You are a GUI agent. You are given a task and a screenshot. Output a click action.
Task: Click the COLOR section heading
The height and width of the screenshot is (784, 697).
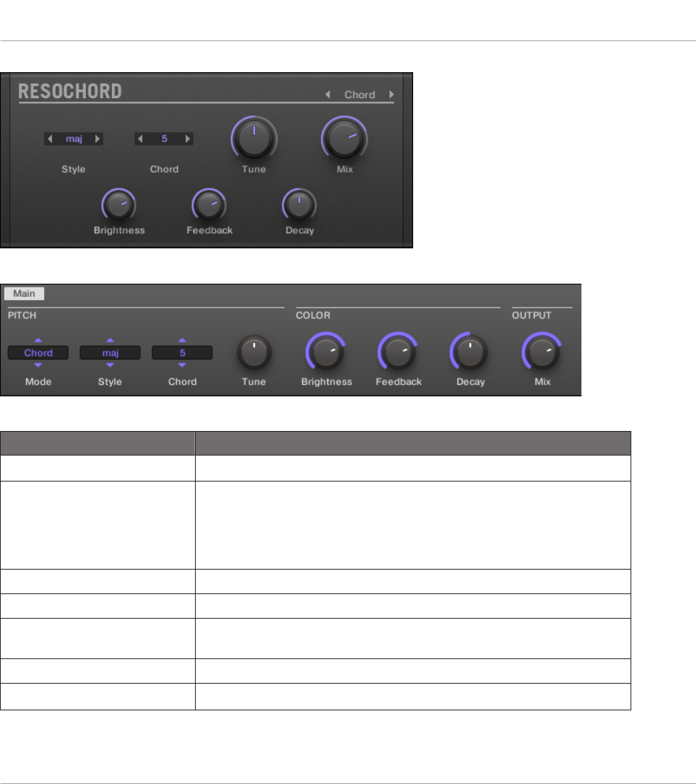click(313, 315)
